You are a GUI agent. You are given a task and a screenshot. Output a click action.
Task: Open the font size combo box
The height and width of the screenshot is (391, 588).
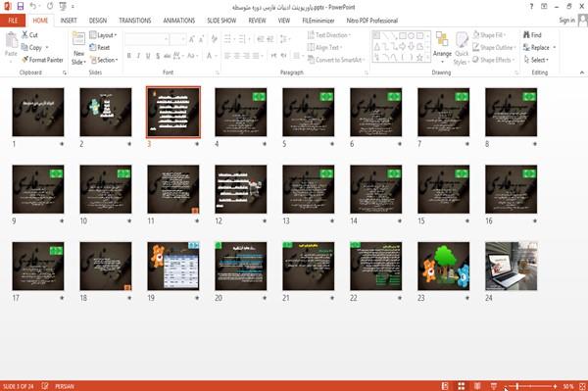pyautogui.click(x=177, y=39)
